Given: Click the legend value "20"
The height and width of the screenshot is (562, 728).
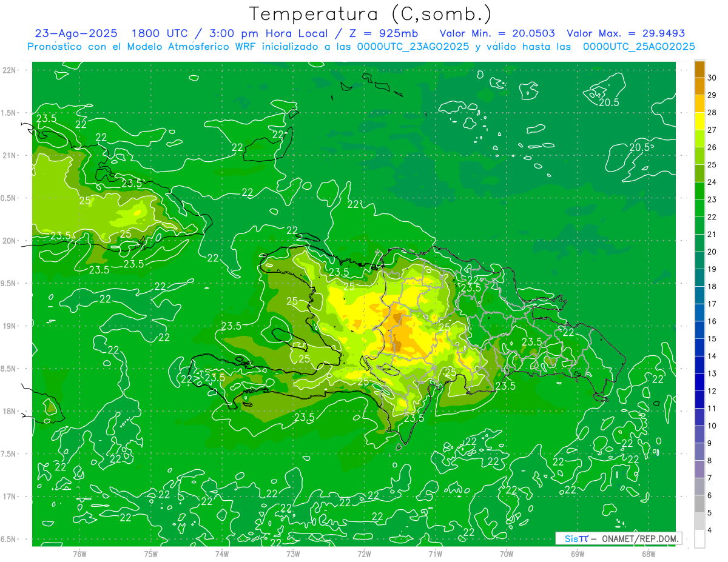Looking at the screenshot, I should point(712,251).
